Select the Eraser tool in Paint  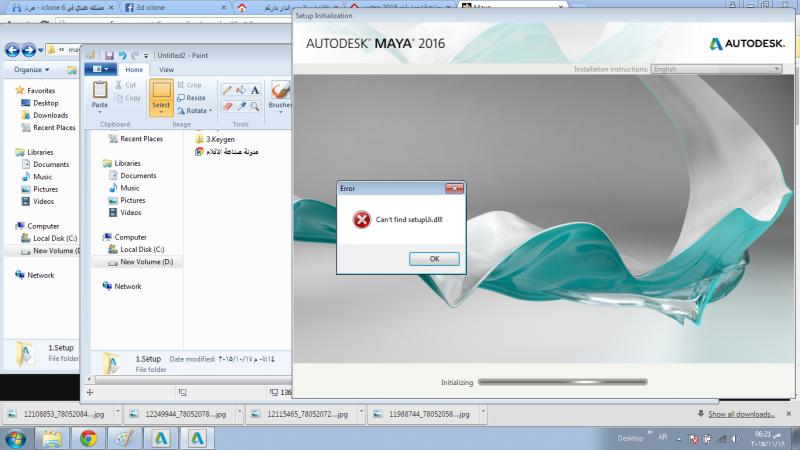pos(227,106)
